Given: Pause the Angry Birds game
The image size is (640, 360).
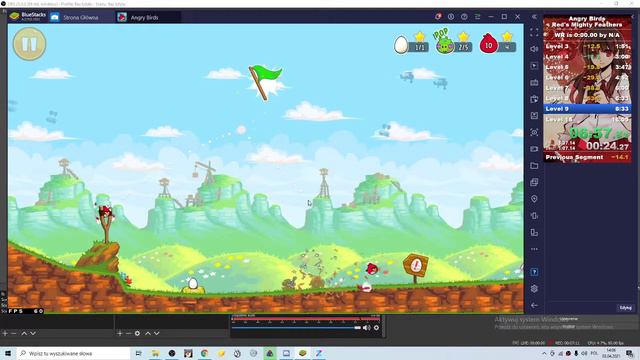Looking at the screenshot, I should [x=29, y=44].
